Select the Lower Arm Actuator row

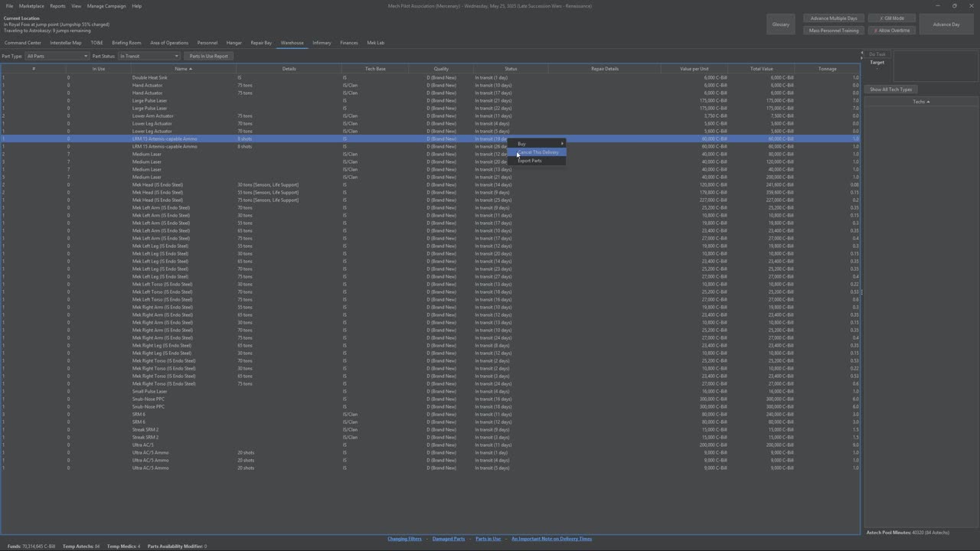430,116
